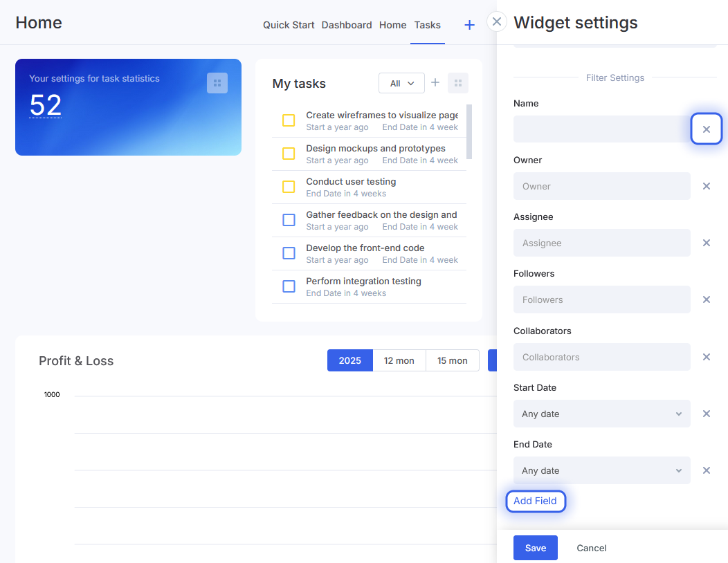Open the End Date Any date dropdown

click(602, 470)
